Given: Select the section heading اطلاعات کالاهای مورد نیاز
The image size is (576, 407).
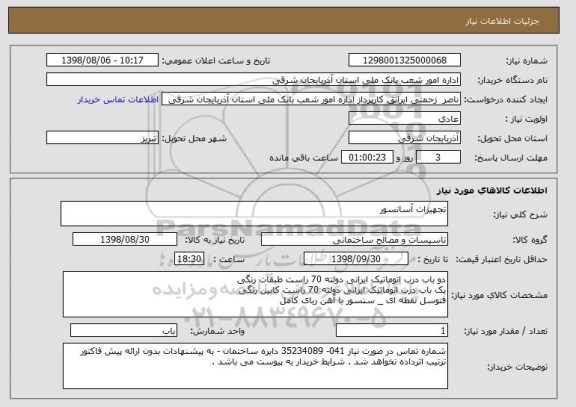Looking at the screenshot, I should [x=492, y=190].
